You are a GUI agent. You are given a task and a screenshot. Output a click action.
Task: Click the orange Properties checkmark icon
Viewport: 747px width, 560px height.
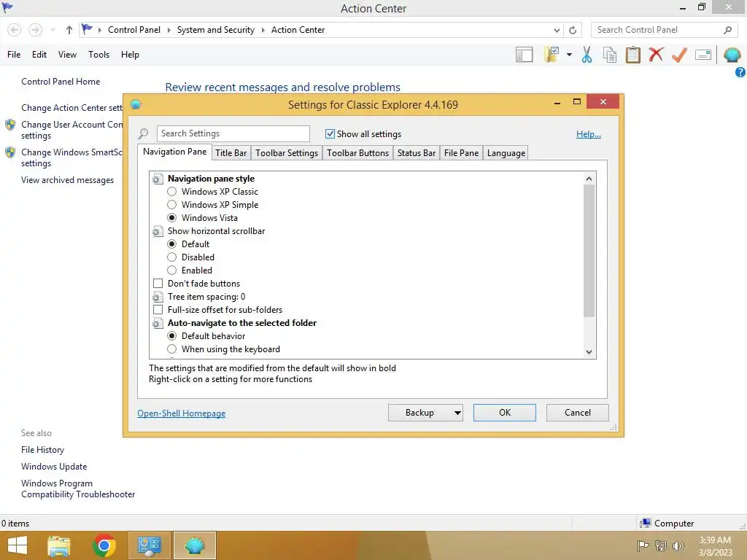[x=679, y=55]
